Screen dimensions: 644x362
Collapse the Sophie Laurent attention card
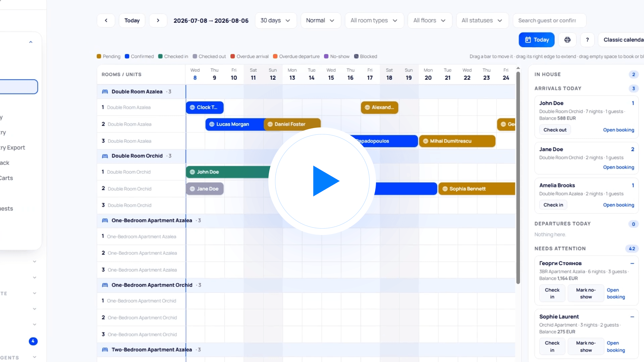632,317
